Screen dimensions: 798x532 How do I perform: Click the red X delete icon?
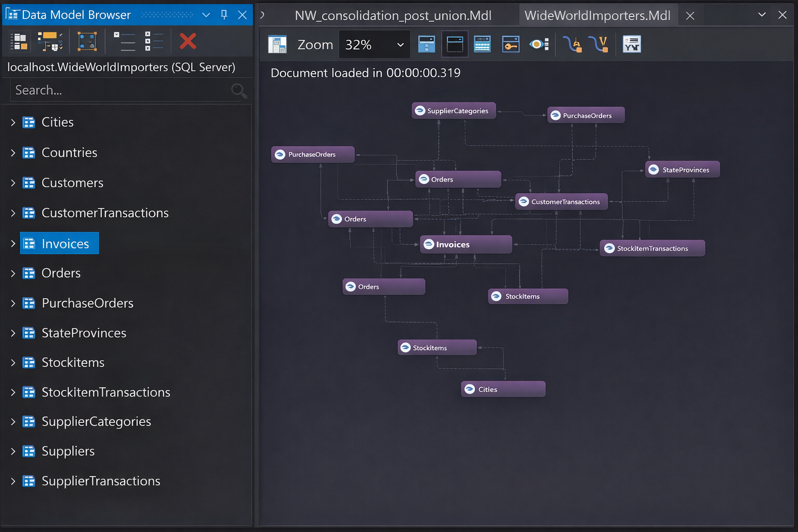click(x=188, y=41)
